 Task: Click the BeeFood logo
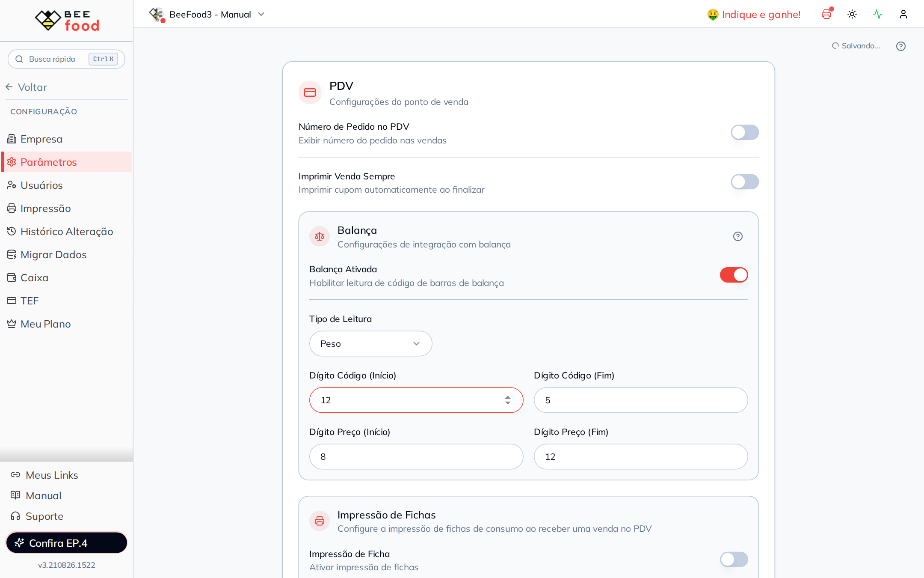[67, 20]
